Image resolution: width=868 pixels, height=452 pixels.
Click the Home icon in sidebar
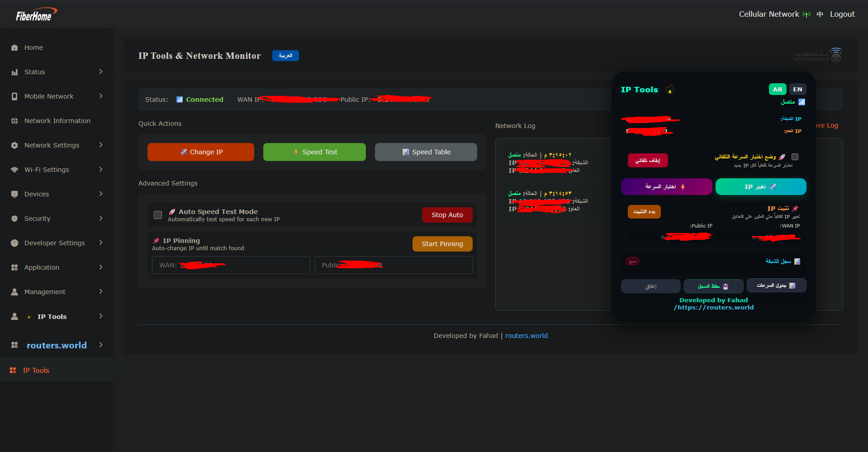[x=14, y=48]
